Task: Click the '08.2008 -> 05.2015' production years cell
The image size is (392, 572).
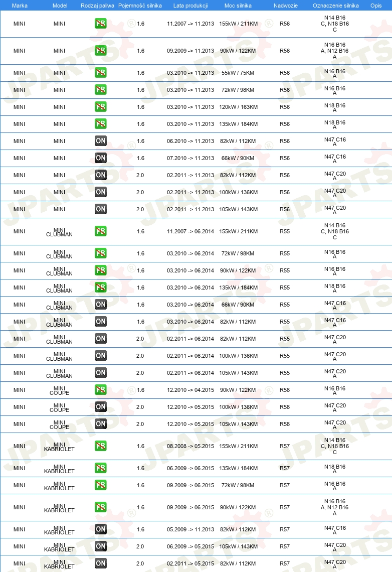Action: [x=190, y=446]
